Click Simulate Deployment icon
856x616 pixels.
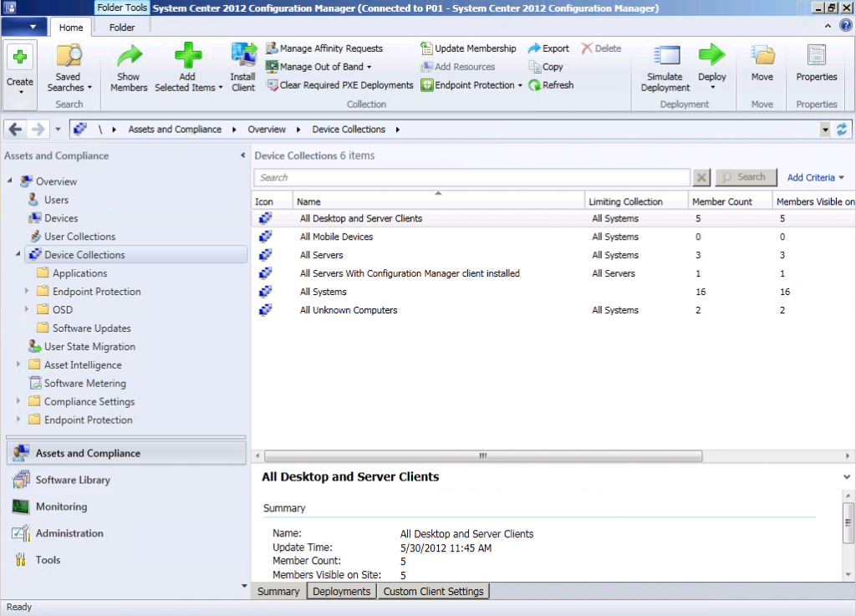tap(666, 56)
